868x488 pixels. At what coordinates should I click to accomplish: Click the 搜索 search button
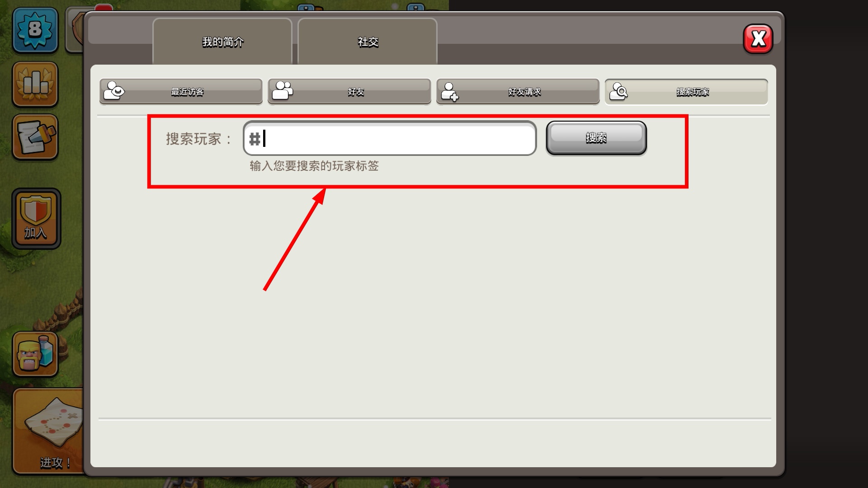click(596, 138)
